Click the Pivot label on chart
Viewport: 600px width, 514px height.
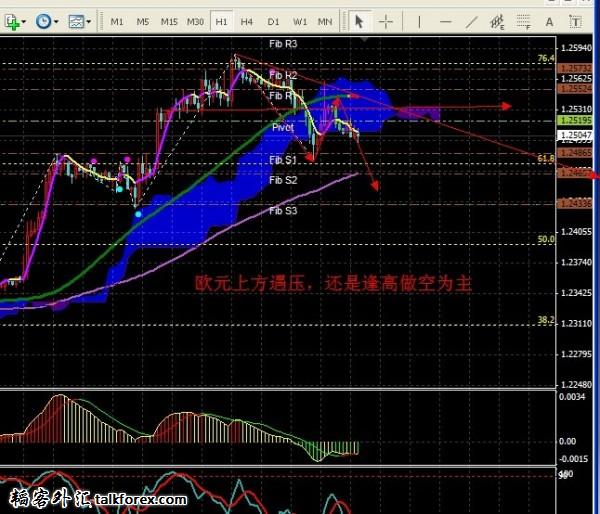283,127
